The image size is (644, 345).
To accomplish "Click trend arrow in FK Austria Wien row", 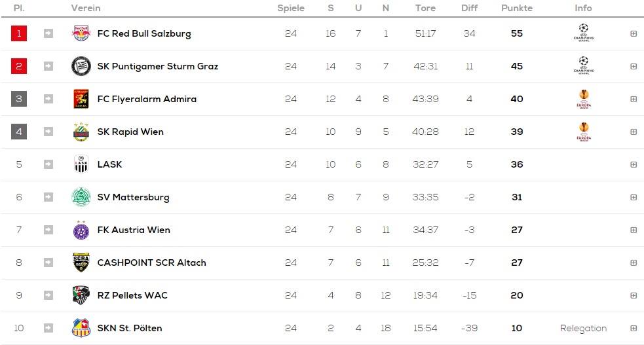I will click(48, 230).
